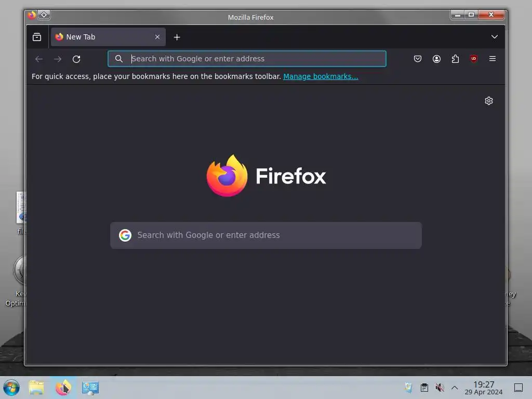
Task: Open the Start menu orb
Action: pos(11,388)
